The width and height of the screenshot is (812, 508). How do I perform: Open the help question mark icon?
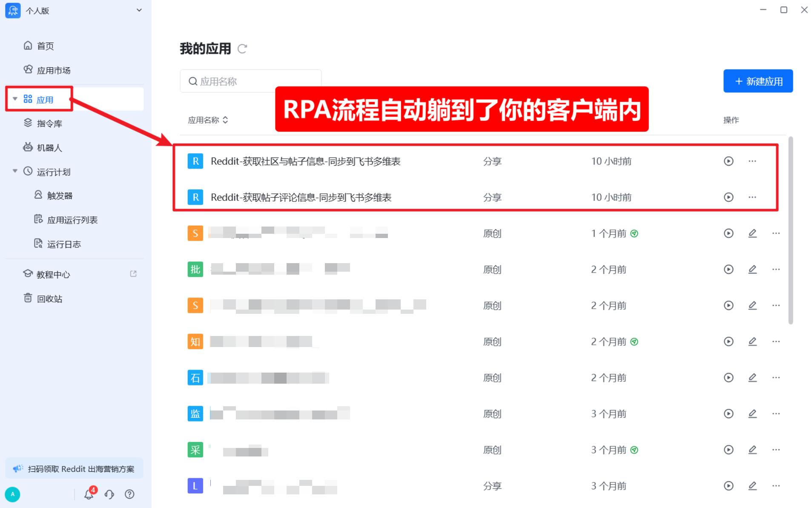point(129,494)
